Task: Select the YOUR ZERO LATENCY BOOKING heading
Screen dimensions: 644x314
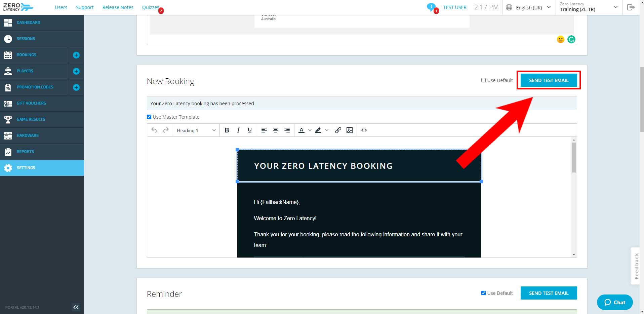Action: pos(323,166)
